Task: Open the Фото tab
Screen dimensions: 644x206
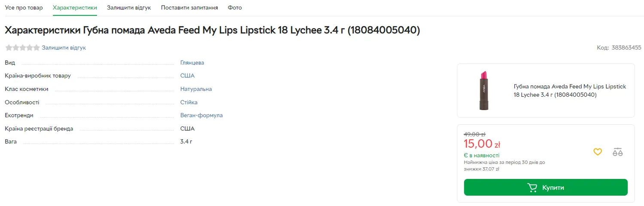Action: pos(235,8)
